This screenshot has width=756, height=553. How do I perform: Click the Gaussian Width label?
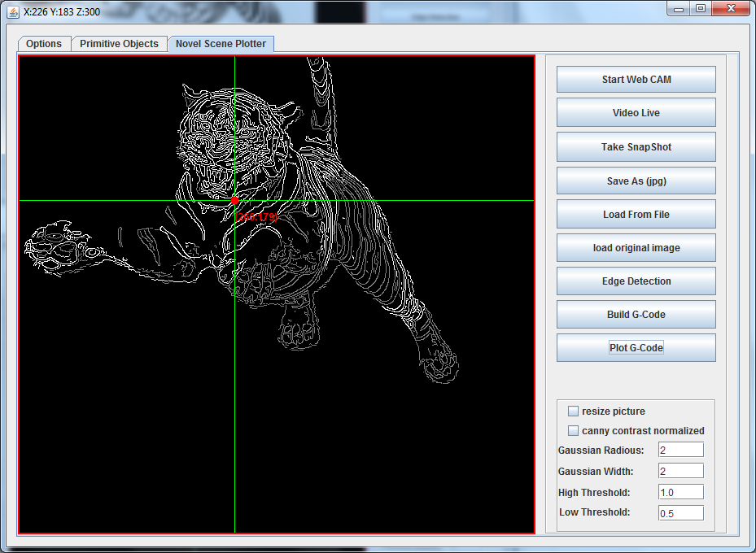[596, 472]
